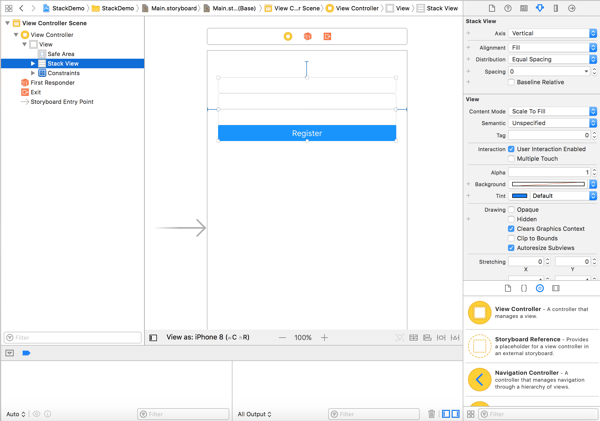Enable Baseline Relative checkbox
Screen dimensions: 600x421
click(x=511, y=82)
